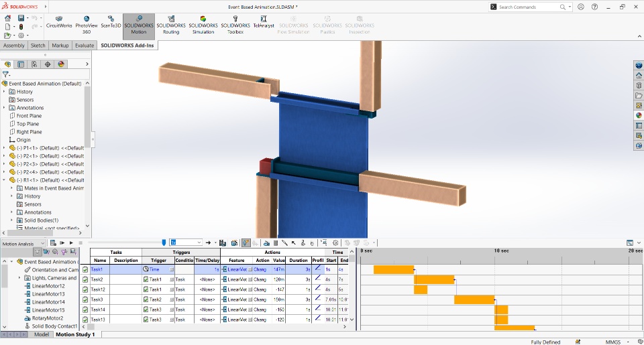Click the Save Animation icon

coord(223,243)
